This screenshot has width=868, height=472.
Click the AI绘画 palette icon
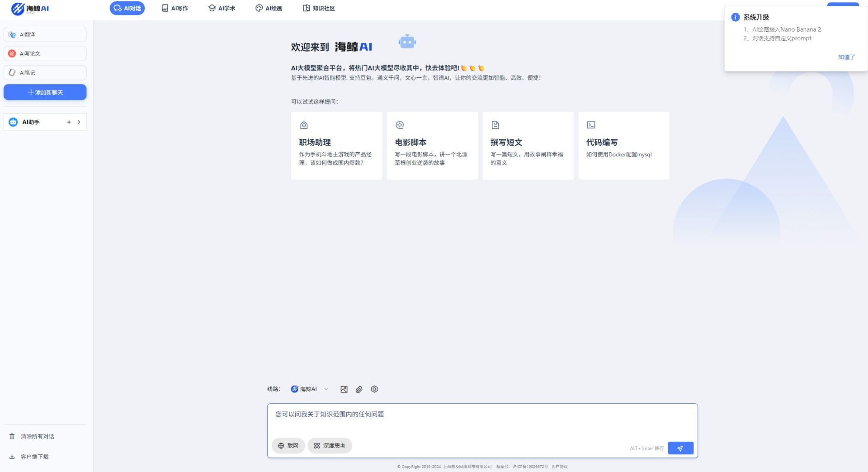tap(259, 8)
